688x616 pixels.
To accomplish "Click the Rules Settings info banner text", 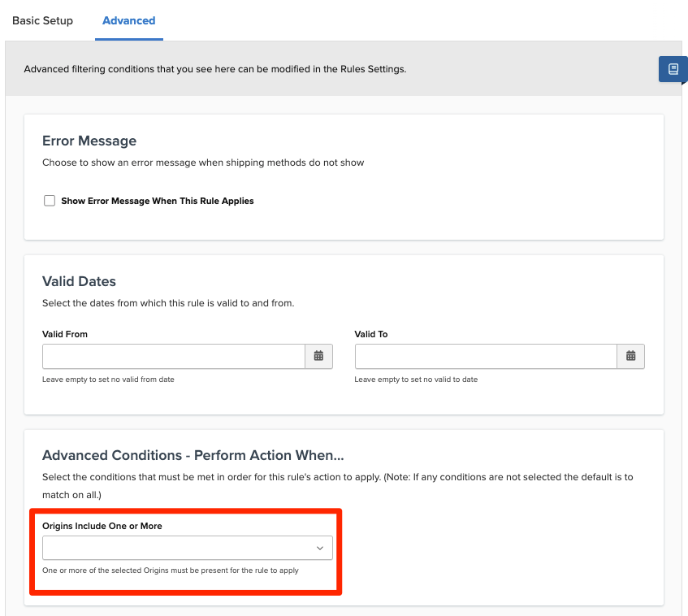I will coord(215,69).
